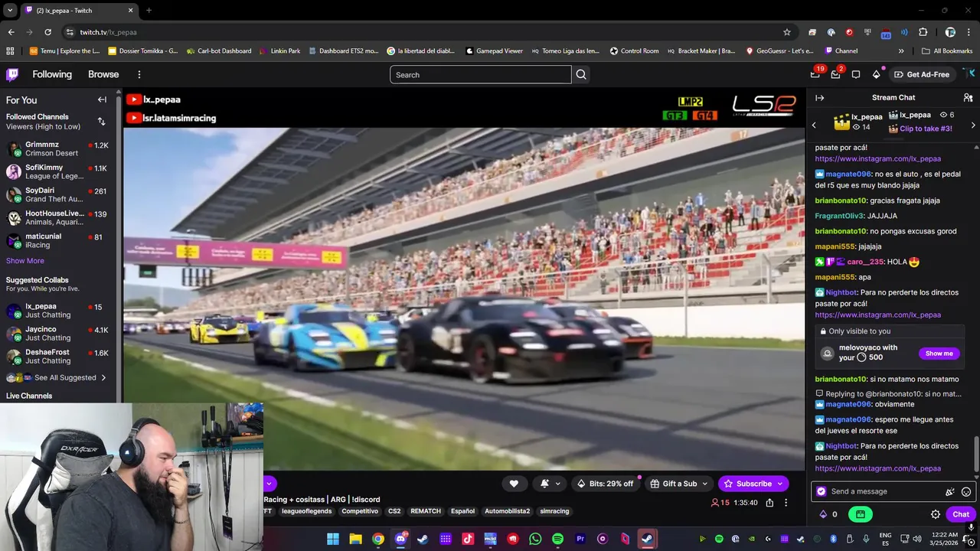Open the Chrome three-dot menu

click(969, 32)
